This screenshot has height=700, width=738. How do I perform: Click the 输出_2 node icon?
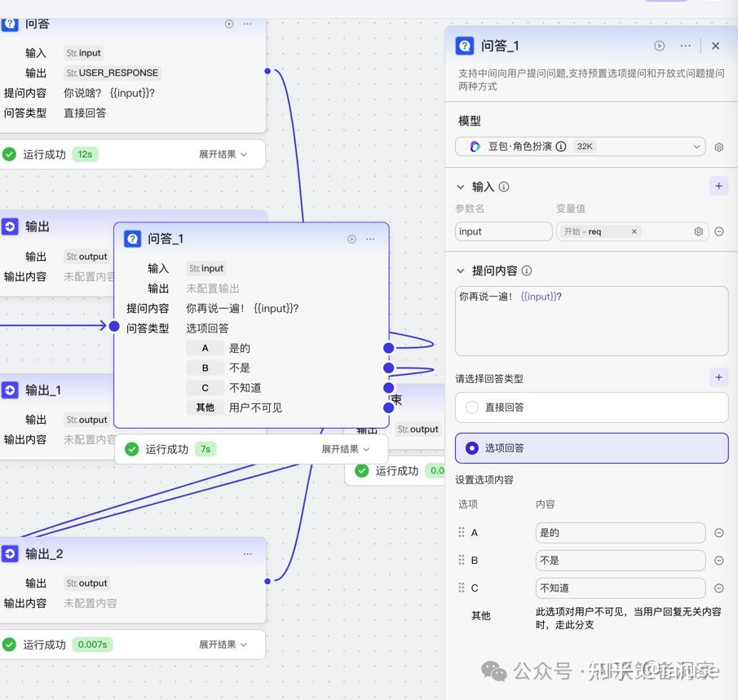pos(9,553)
